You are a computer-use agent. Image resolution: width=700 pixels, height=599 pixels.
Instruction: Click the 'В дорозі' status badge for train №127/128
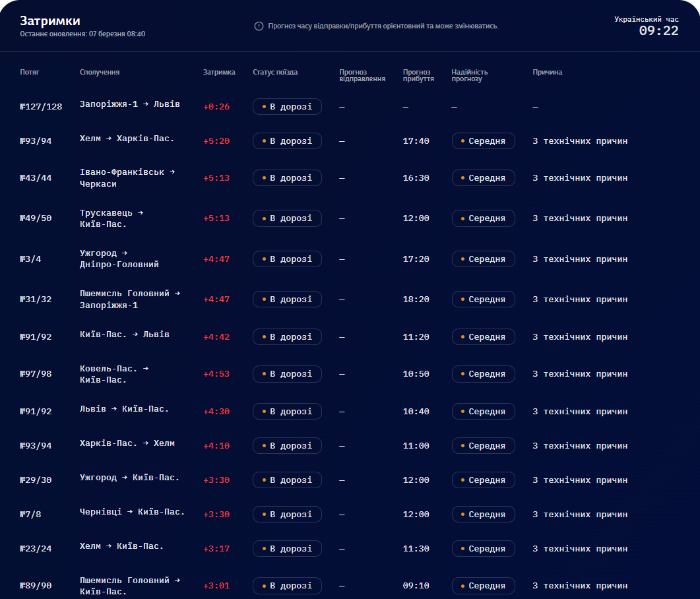[287, 107]
